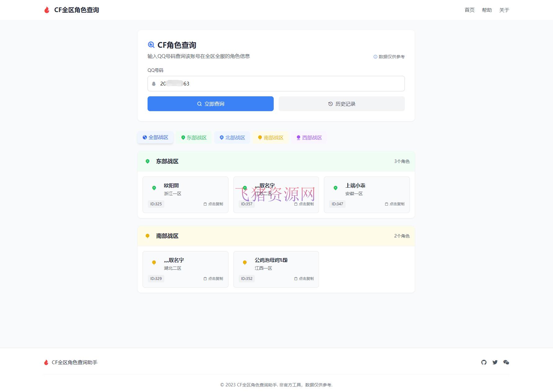Viewport: 553px width, 392px height.
Task: Select the 北部战区 filter tab
Action: 232,137
